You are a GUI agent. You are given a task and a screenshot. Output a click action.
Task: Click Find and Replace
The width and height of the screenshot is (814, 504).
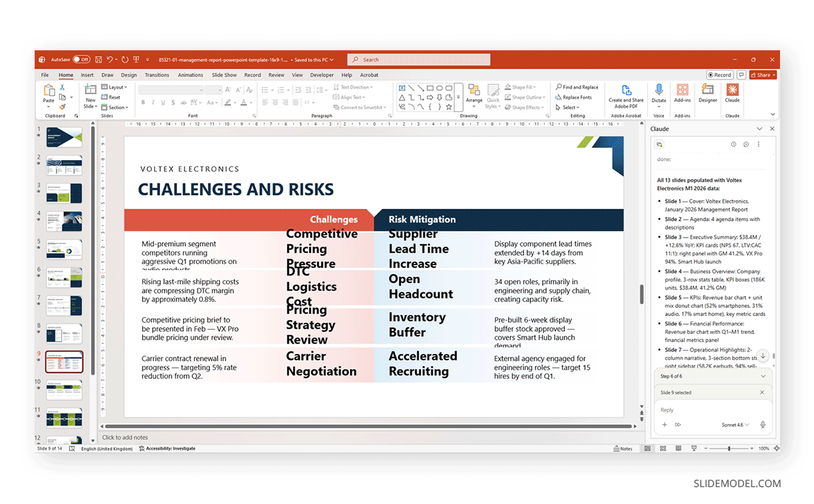point(577,87)
